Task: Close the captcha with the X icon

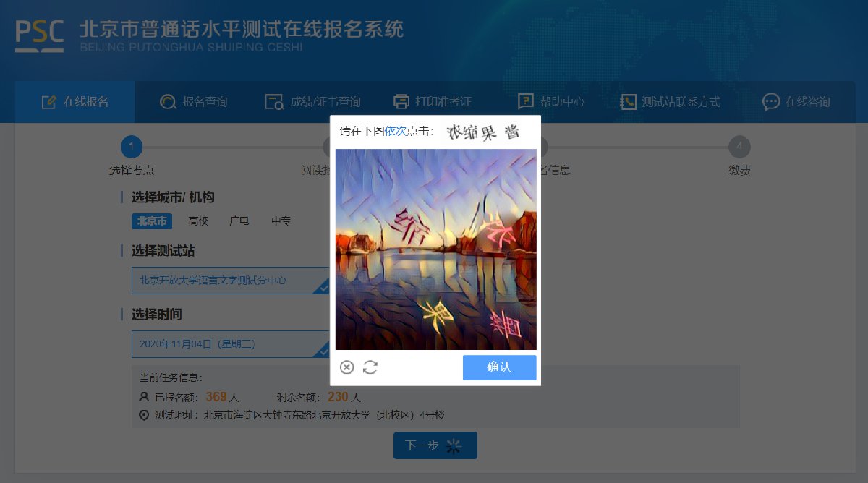Action: [x=347, y=367]
